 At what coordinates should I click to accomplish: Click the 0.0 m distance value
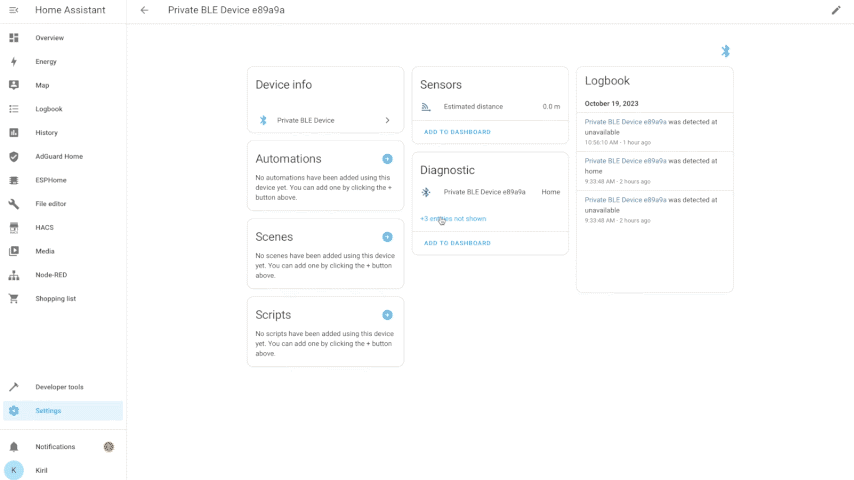pos(551,107)
